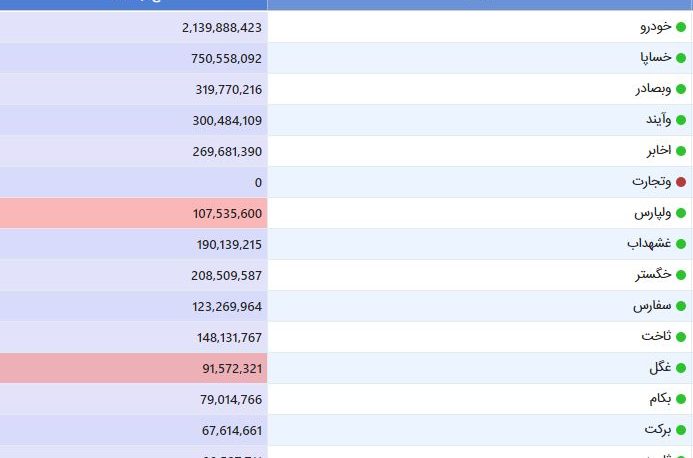Select the symbol name خگستر

pyautogui.click(x=654, y=275)
